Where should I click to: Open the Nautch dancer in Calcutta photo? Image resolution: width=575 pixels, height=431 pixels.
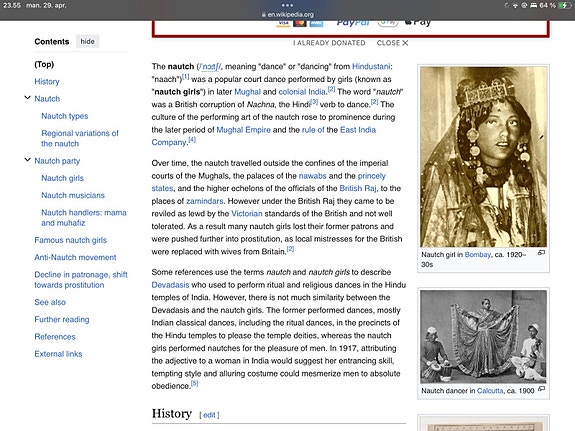pyautogui.click(x=483, y=337)
